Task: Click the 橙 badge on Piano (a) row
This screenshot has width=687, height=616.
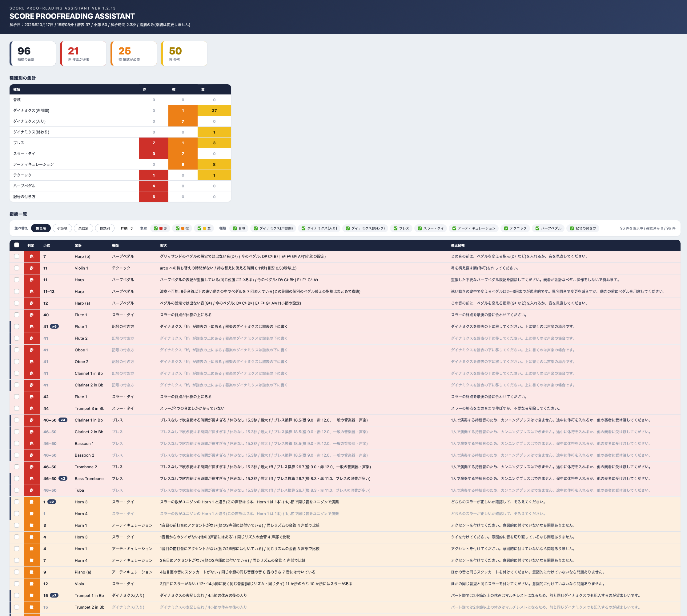Action: [31, 572]
